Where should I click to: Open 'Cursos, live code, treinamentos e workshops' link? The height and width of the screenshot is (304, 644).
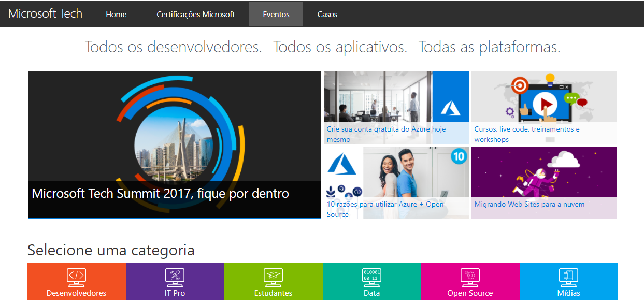coord(527,134)
